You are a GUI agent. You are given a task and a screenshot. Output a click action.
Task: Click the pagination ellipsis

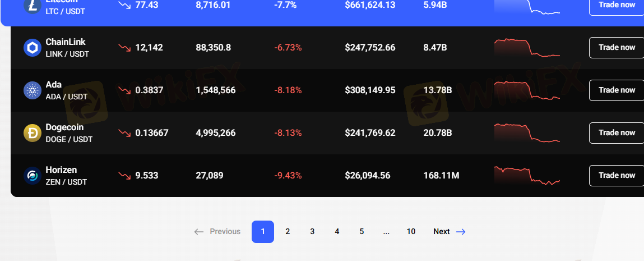click(386, 232)
